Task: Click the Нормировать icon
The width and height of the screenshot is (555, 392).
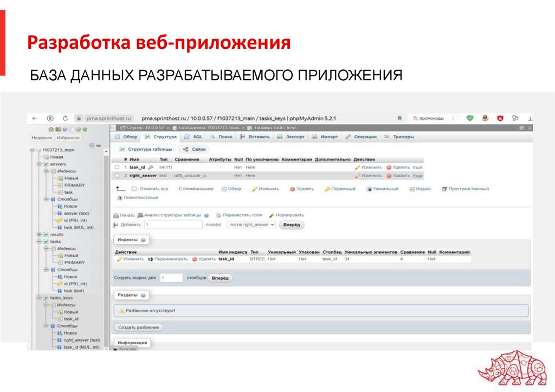Action: pos(272,215)
